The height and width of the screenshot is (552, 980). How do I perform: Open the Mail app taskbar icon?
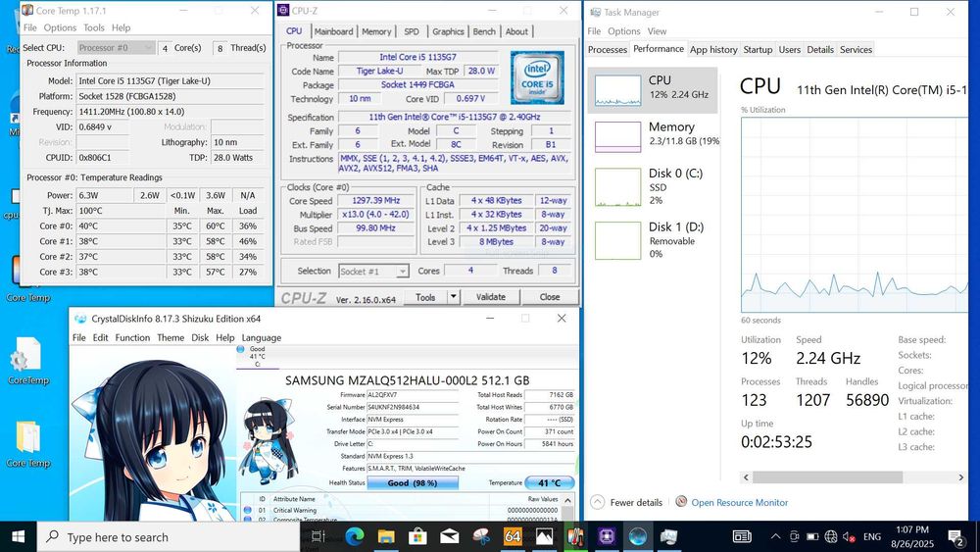(450, 536)
